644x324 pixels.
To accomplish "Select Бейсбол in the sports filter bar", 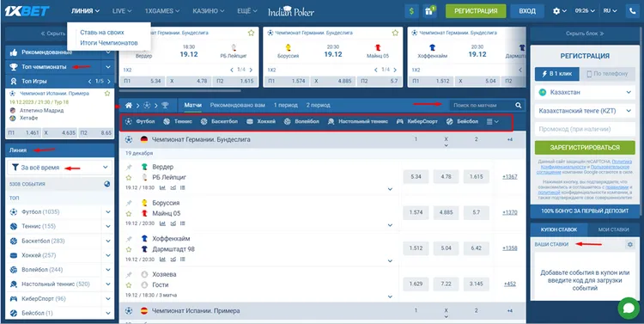I will point(463,122).
